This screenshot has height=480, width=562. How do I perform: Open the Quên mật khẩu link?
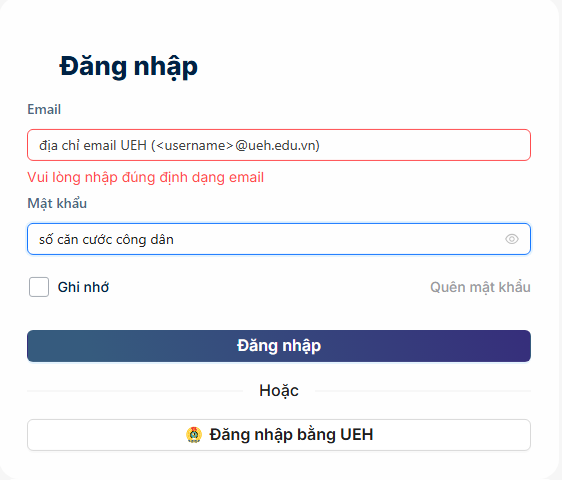click(480, 287)
